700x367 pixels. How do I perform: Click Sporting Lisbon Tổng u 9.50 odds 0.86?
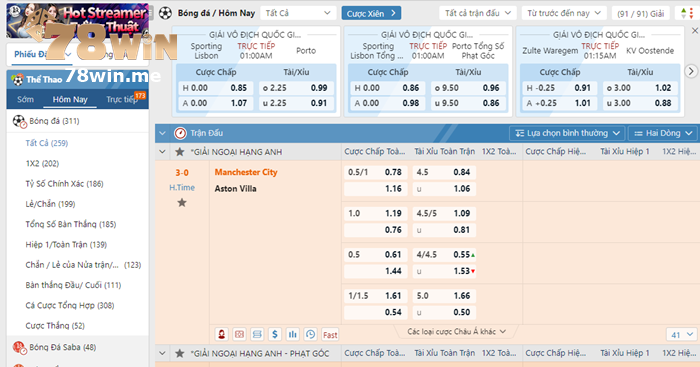point(468,103)
